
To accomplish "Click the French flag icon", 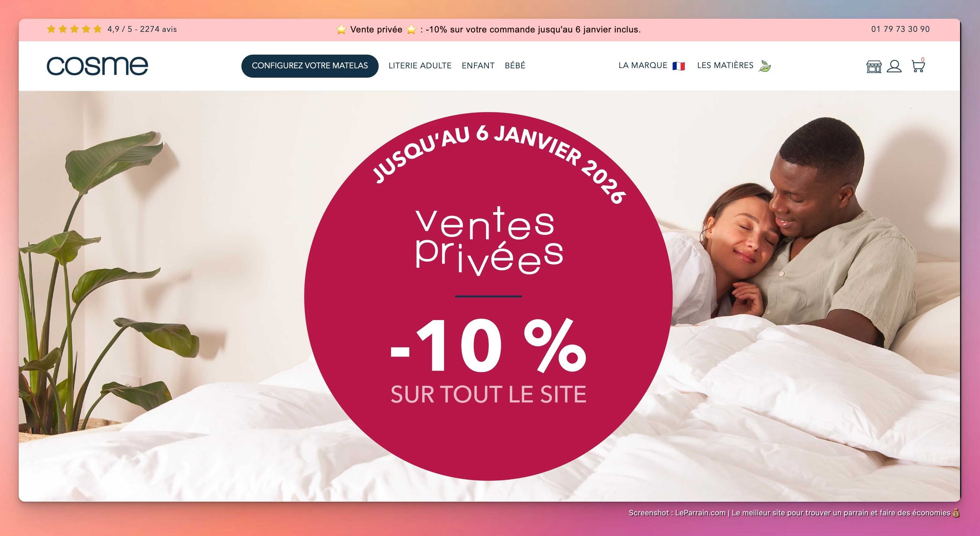I will pos(678,66).
